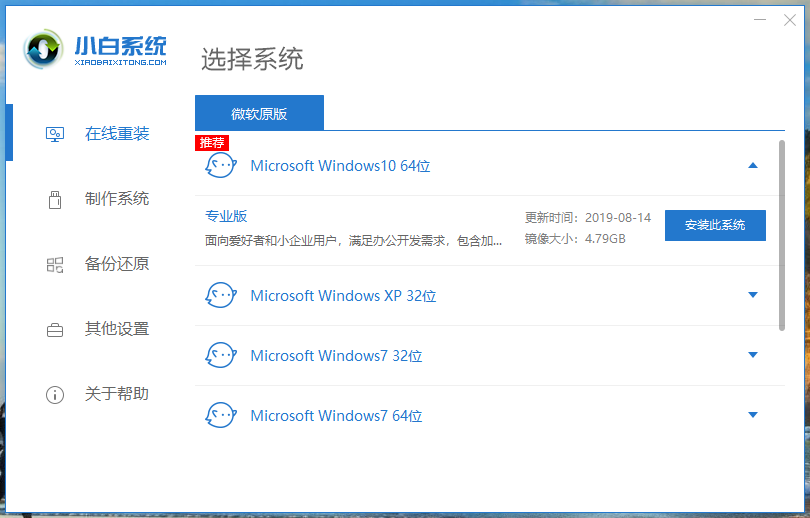Click the 备份还原 grid icon
The image size is (810, 518).
point(55,265)
